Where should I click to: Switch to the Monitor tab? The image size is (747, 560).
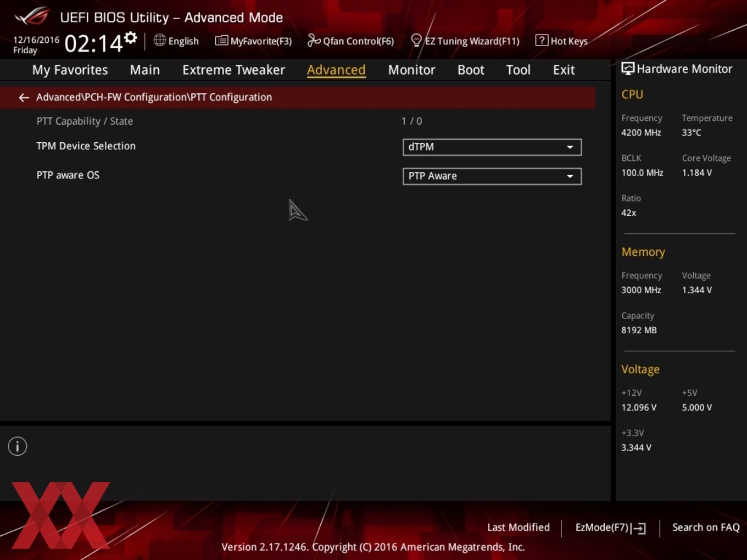411,70
